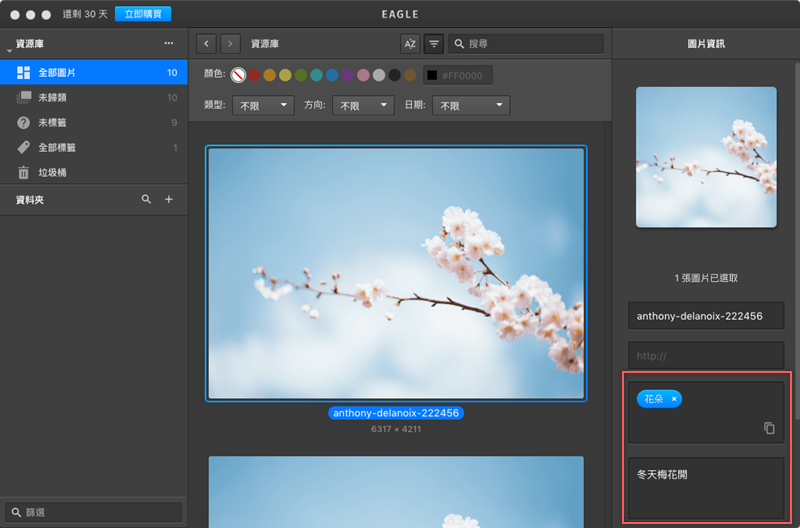Screen dimensions: 800x528
Task: Clear color filter with the no-color swatch
Action: pos(238,75)
